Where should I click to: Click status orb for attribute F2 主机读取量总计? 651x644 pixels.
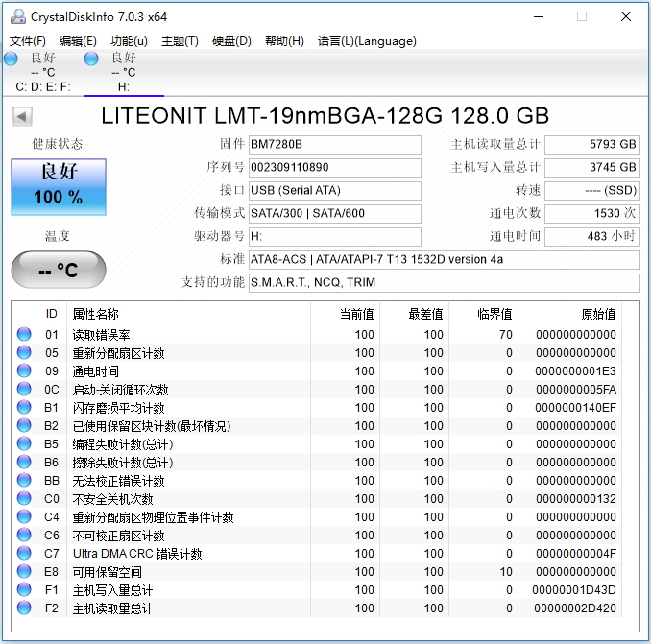point(24,608)
